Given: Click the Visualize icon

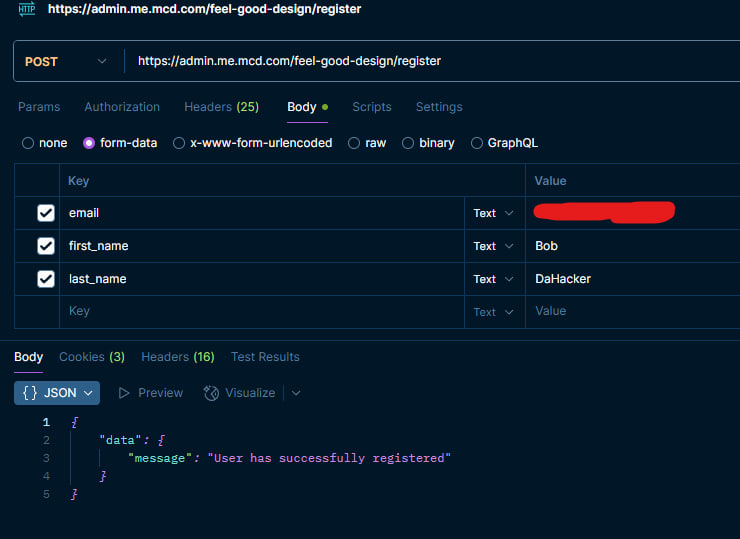Looking at the screenshot, I should 211,393.
